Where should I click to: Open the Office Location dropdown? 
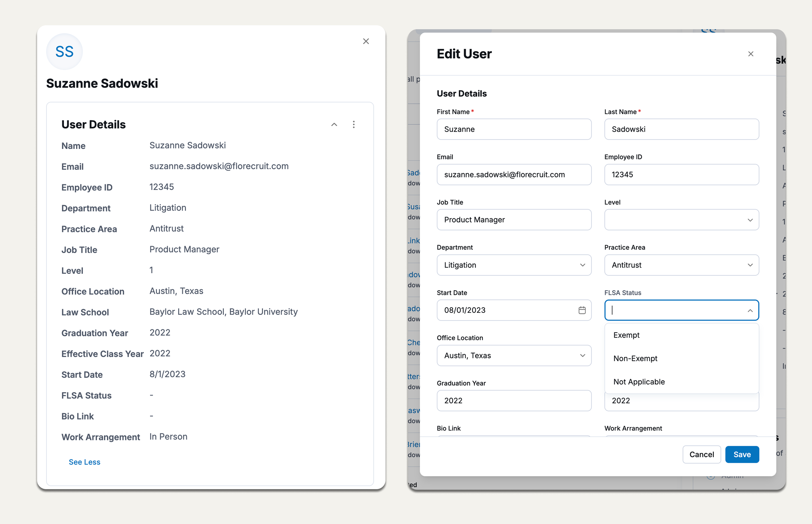(x=514, y=356)
